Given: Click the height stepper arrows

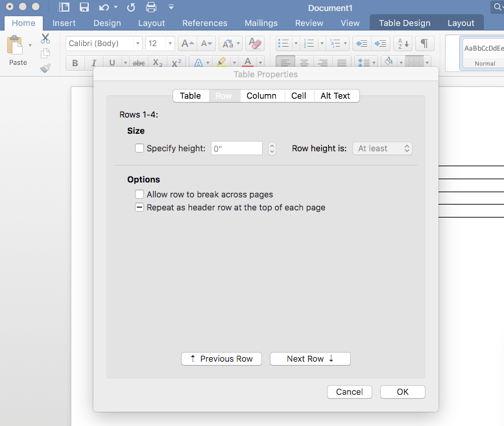Looking at the screenshot, I should 272,148.
